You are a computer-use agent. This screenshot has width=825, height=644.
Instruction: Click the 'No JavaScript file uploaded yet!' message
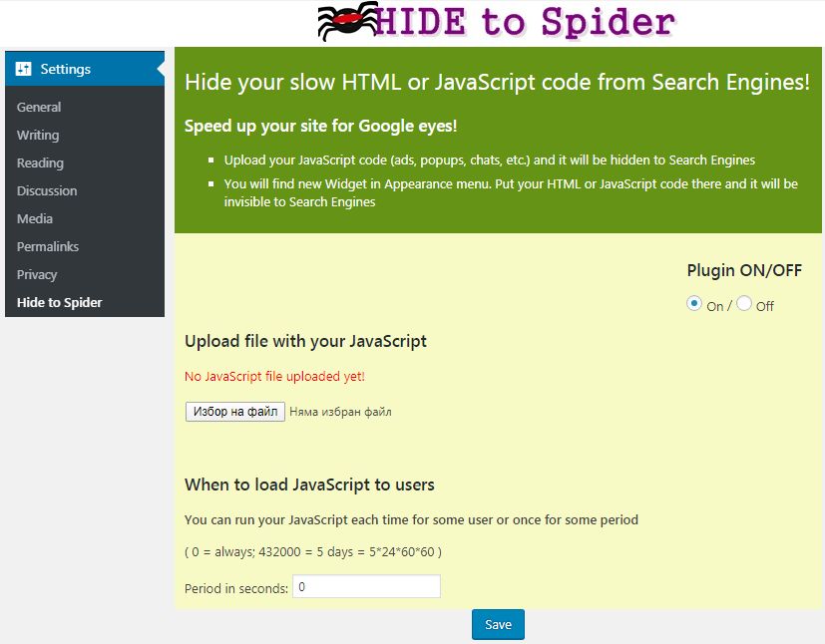[274, 377]
